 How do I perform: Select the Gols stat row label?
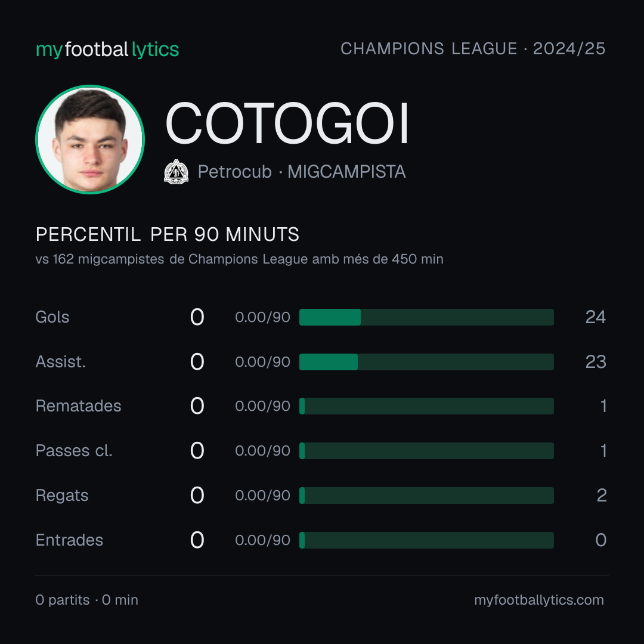(52, 317)
